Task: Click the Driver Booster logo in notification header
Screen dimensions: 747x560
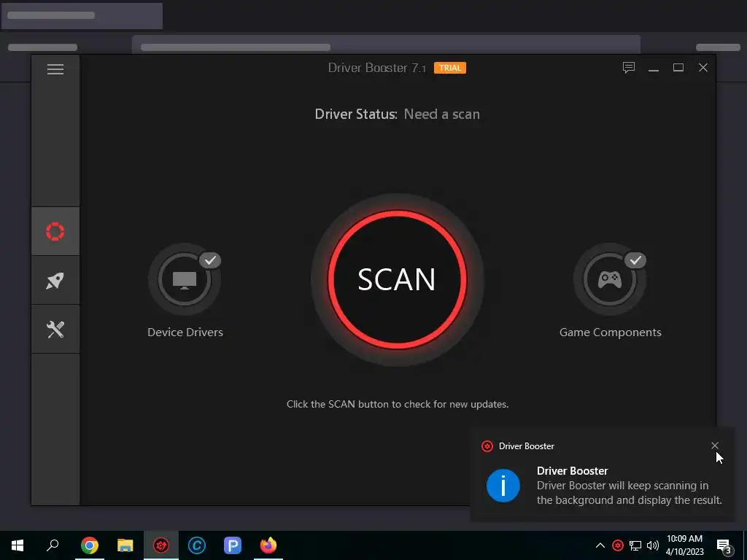Action: click(487, 446)
